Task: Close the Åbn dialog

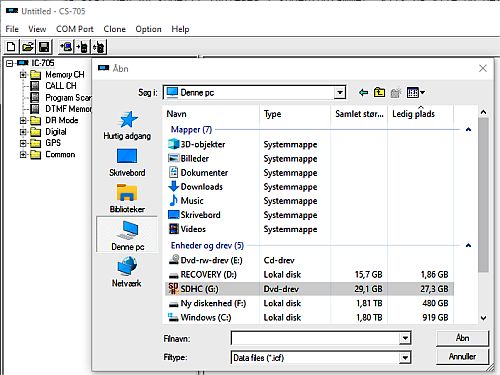Action: pyautogui.click(x=483, y=68)
